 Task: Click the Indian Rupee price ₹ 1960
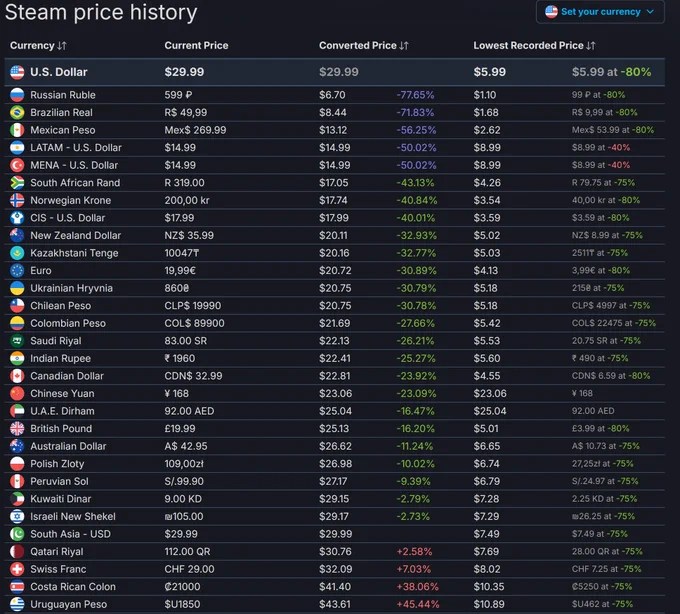pos(180,359)
